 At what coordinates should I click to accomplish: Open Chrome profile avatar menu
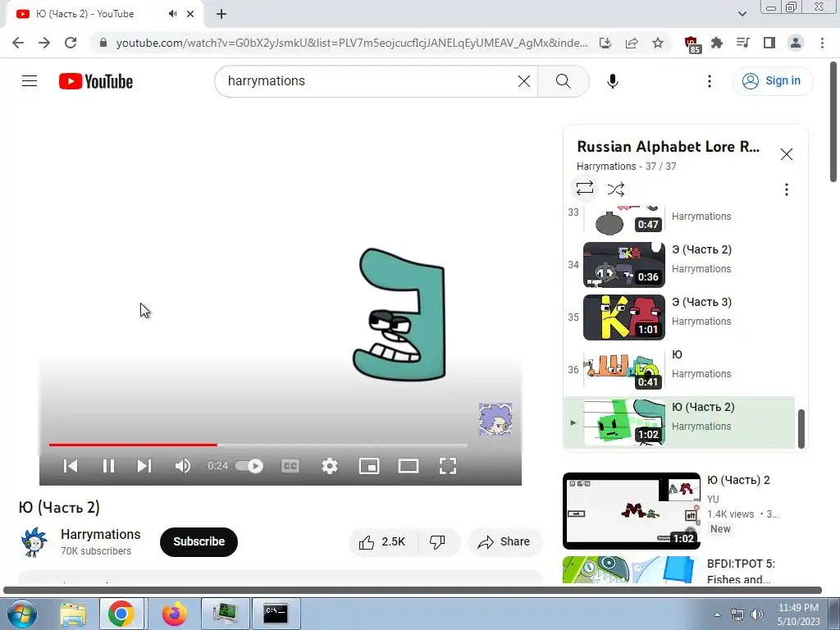(x=796, y=43)
